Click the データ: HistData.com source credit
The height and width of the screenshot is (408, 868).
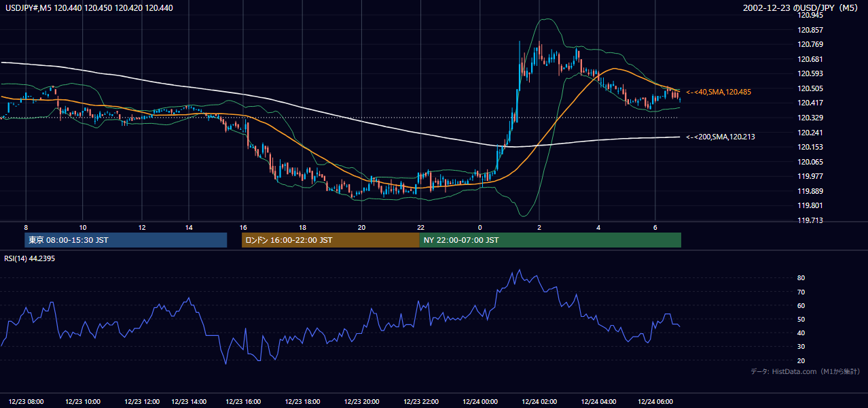coord(806,371)
